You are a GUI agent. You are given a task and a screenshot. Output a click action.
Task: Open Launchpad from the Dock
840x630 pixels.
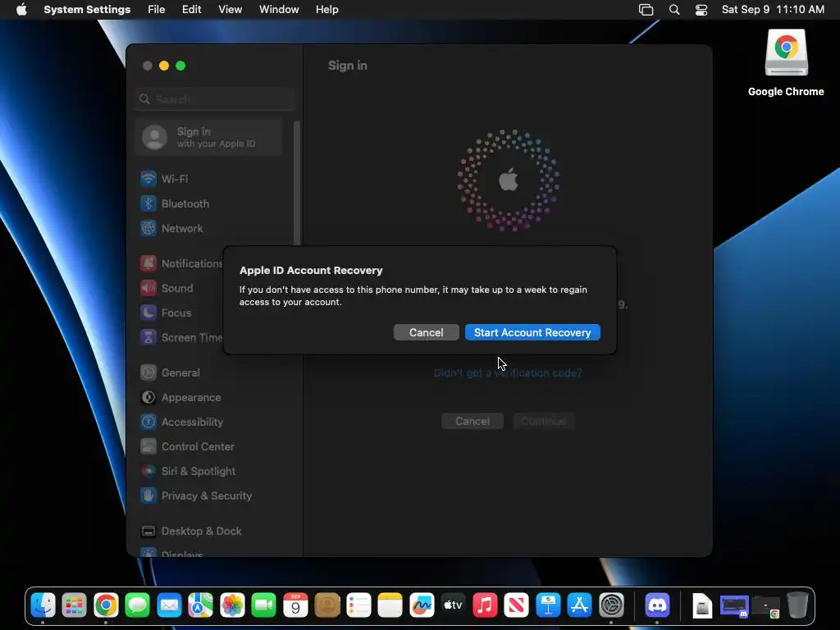(x=75, y=605)
